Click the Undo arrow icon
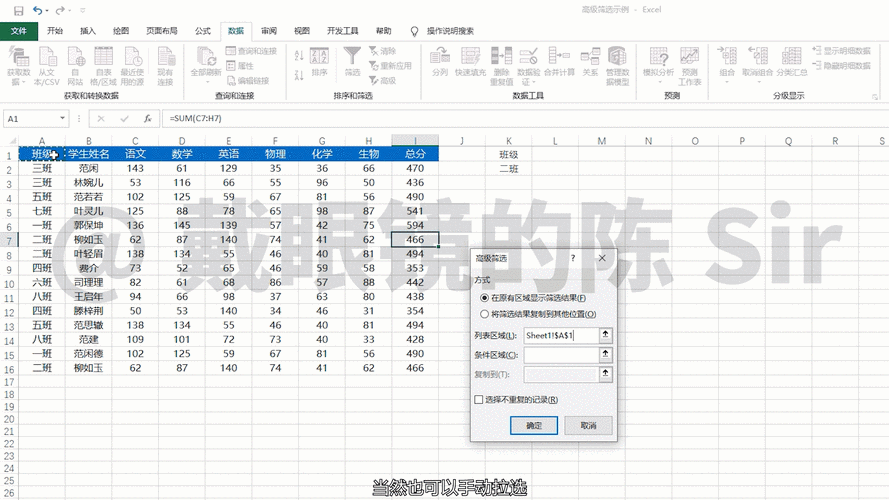The height and width of the screenshot is (500, 889). (x=37, y=10)
